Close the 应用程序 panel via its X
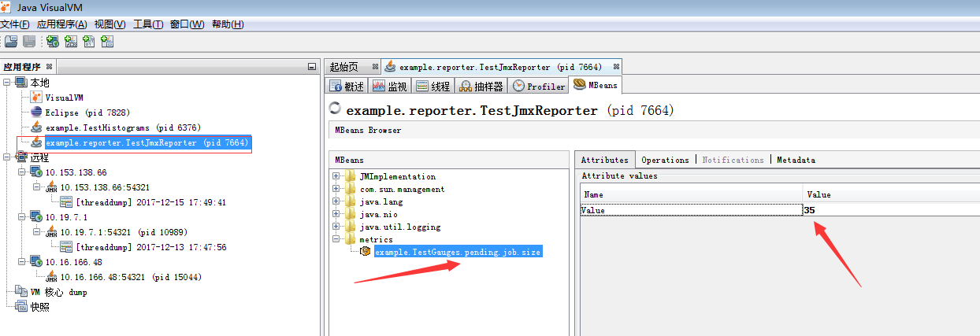The width and height of the screenshot is (980, 336). (50, 67)
